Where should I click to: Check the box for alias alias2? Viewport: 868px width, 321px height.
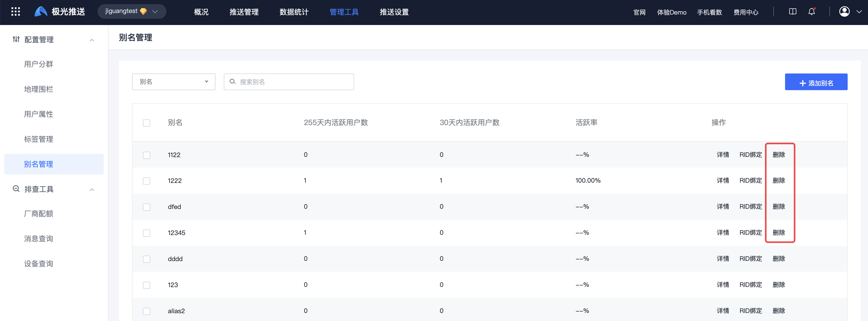coord(147,311)
